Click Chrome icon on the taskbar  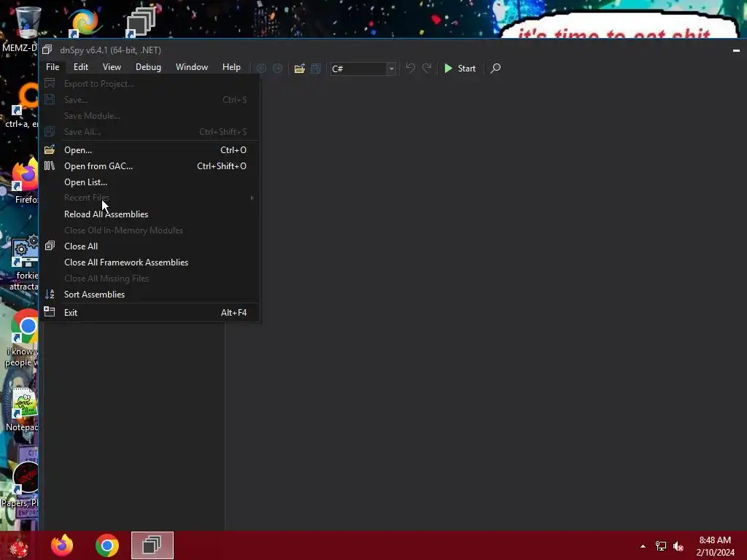pos(107,545)
